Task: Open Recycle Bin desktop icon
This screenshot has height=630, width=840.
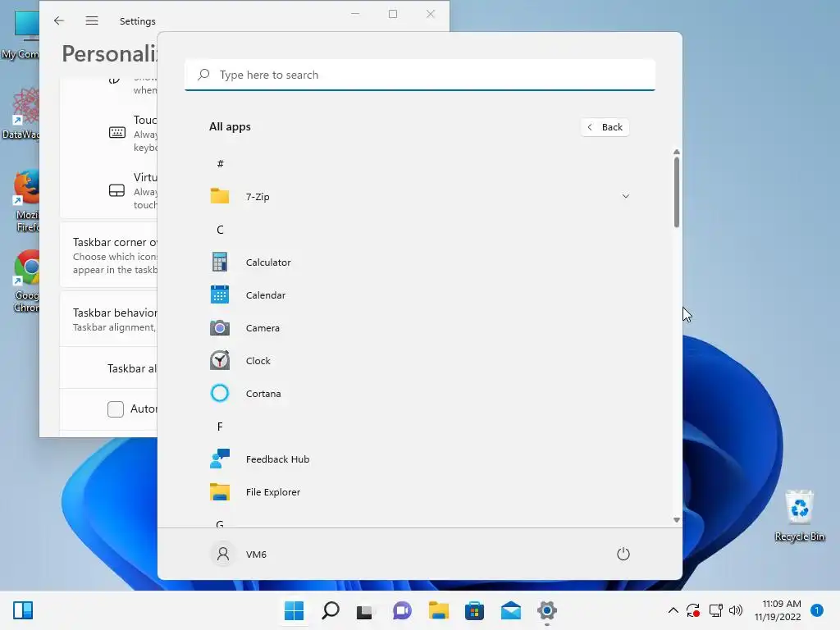Action: pyautogui.click(x=799, y=515)
